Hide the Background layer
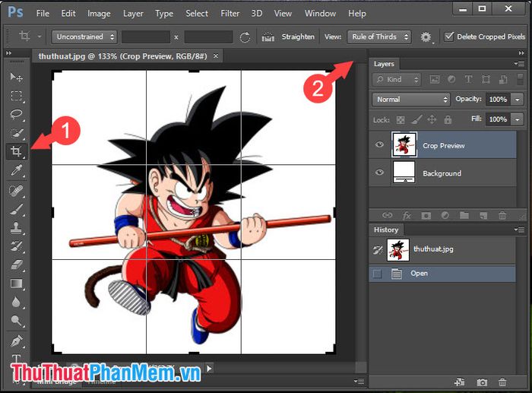The height and width of the screenshot is (393, 532). pyautogui.click(x=379, y=172)
